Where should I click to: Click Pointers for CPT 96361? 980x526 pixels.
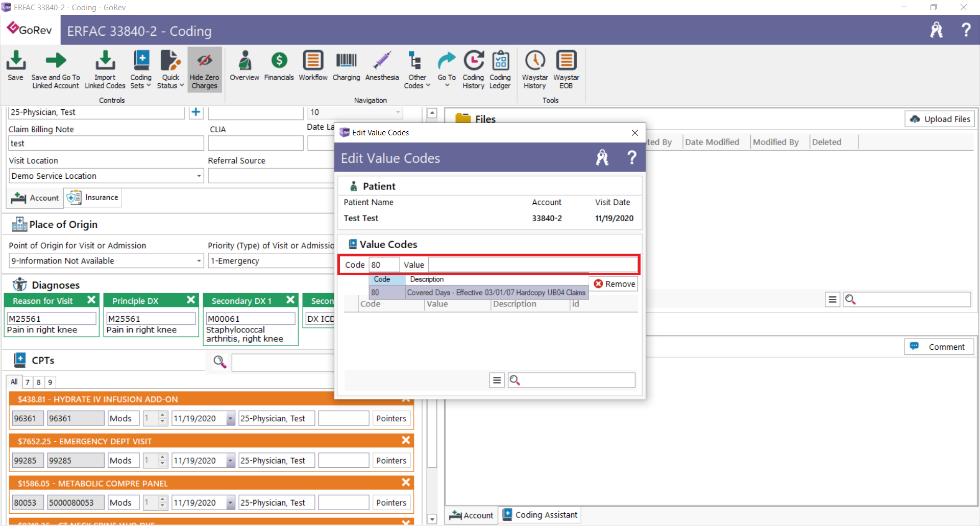(x=391, y=418)
